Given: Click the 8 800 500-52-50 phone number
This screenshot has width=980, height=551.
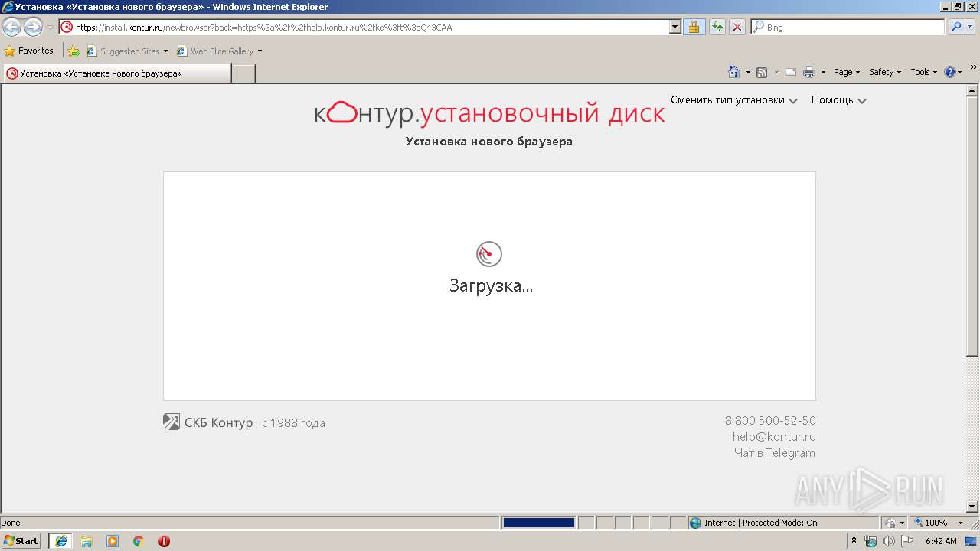Looking at the screenshot, I should coord(770,421).
